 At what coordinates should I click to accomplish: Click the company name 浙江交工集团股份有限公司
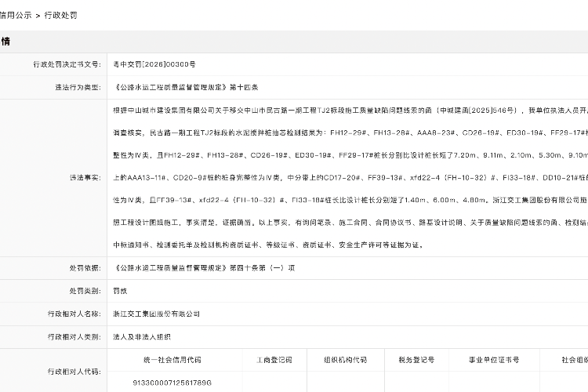pos(157,314)
